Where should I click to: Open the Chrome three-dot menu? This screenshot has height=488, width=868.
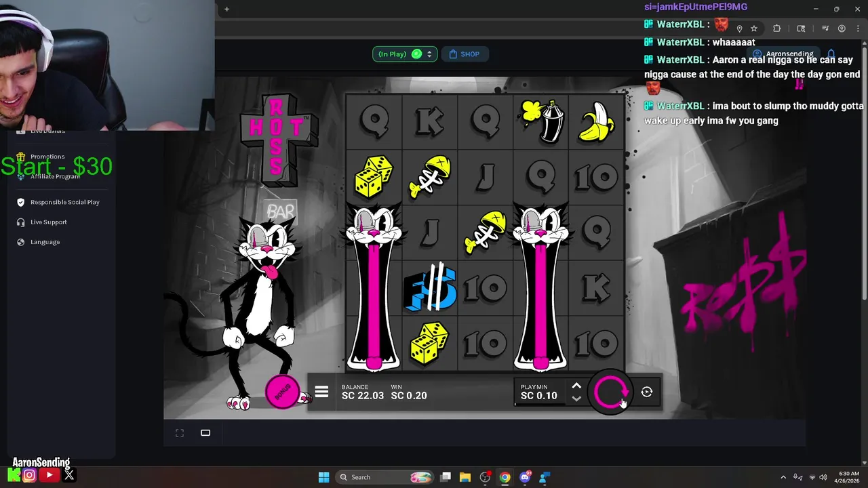point(857,28)
